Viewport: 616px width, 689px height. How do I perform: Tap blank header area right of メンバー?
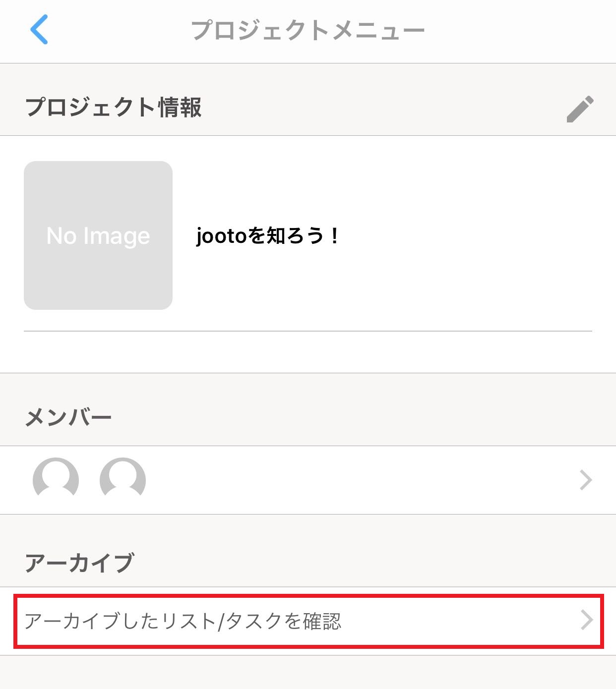[347, 417]
